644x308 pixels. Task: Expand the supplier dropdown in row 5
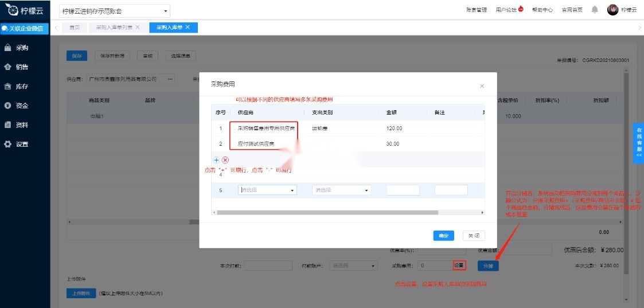coord(267,190)
